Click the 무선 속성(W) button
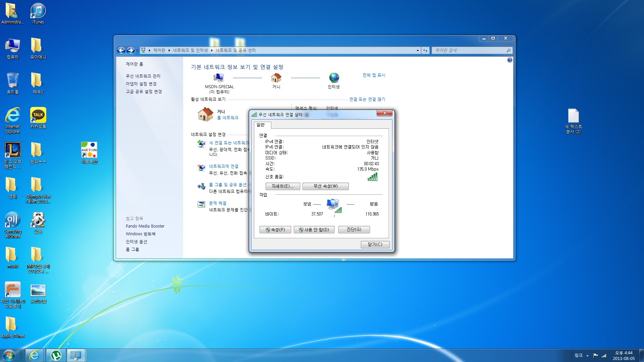The height and width of the screenshot is (362, 644). 325,186
